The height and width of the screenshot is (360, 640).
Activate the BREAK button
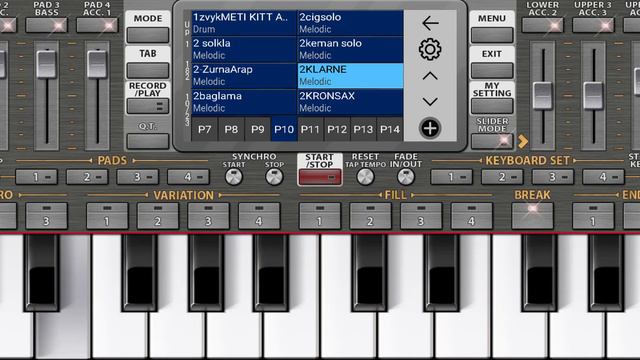click(x=532, y=216)
